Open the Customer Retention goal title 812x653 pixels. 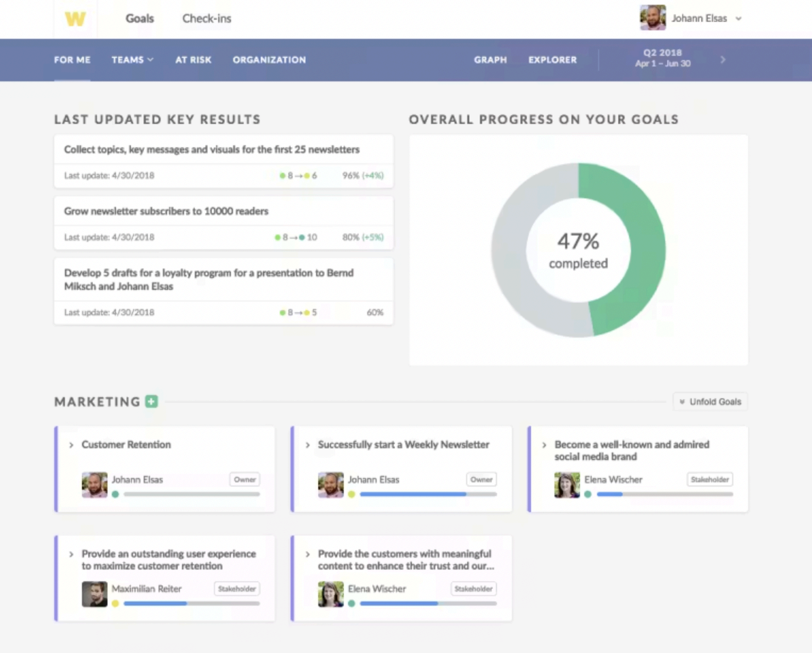(x=126, y=445)
